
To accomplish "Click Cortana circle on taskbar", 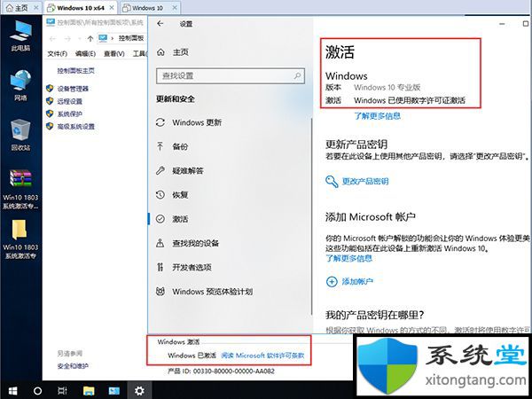I will (37, 391).
